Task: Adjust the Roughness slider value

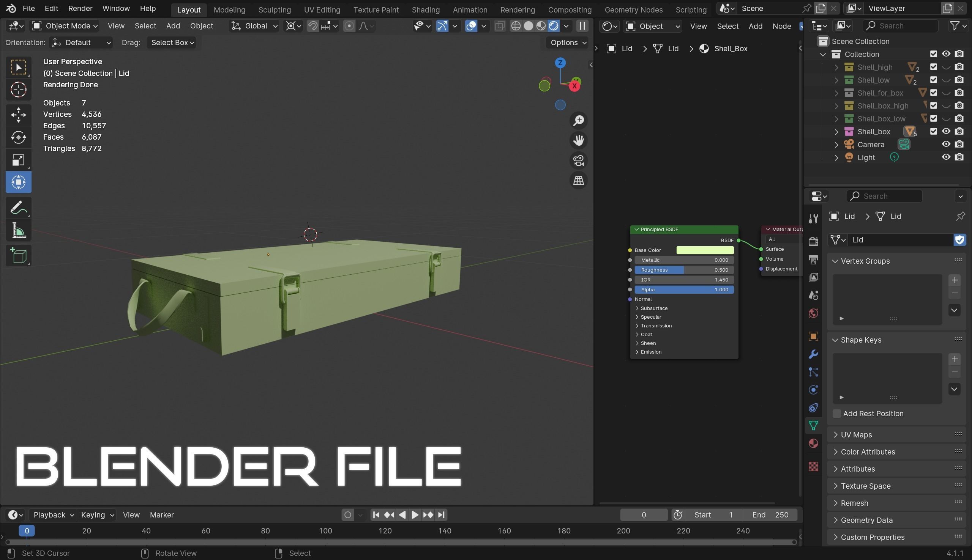Action: coord(684,270)
